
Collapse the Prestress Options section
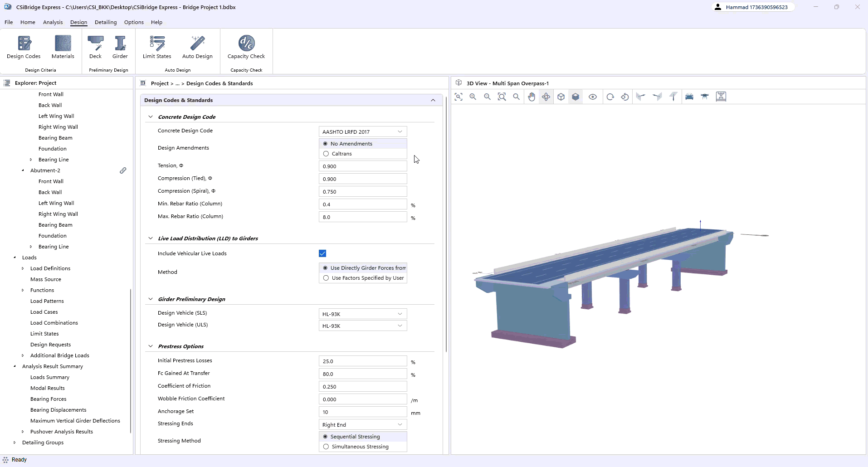[151, 346]
